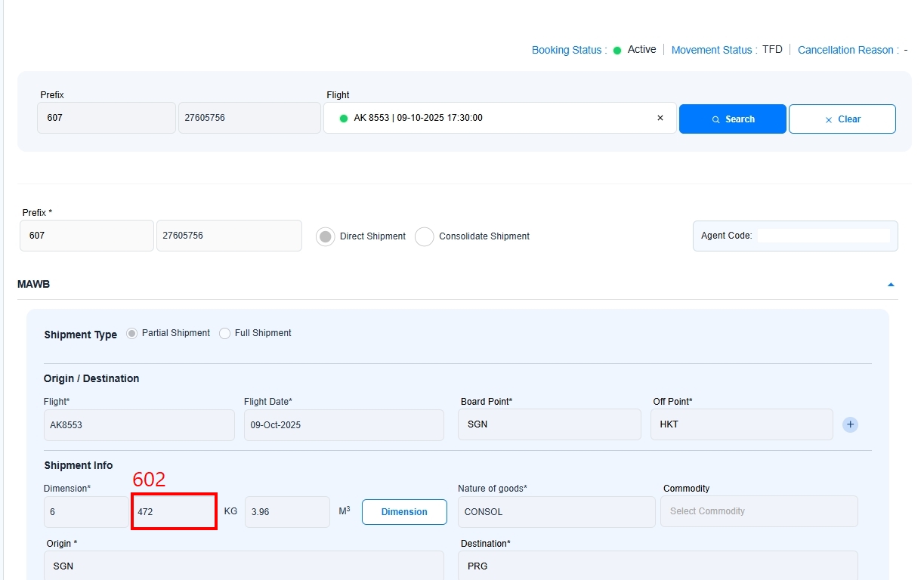Choose the Partial Shipment option
Screen dimensions: 924x580
coord(132,333)
